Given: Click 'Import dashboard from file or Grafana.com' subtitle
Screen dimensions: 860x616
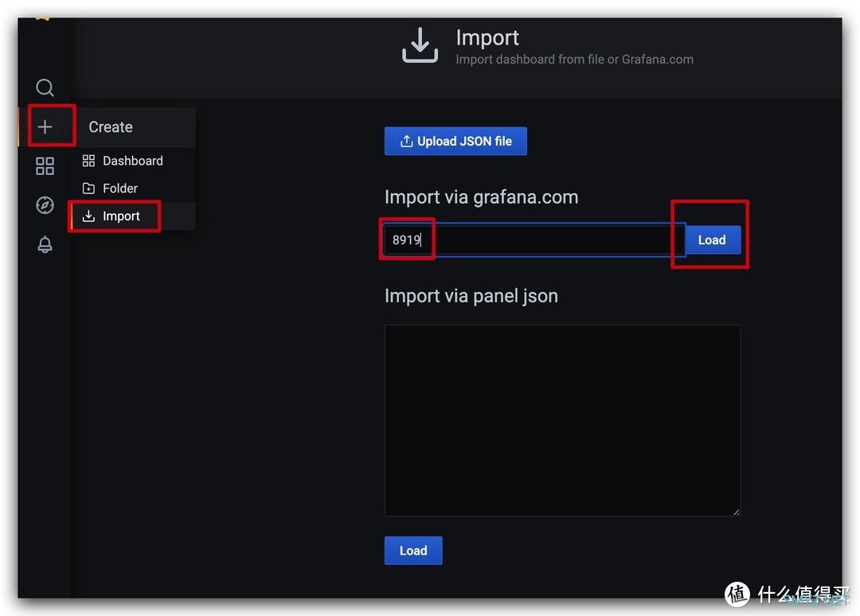Looking at the screenshot, I should [x=574, y=59].
